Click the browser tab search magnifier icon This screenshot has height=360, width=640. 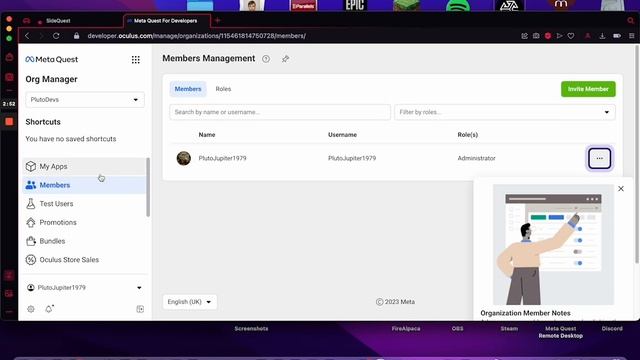[631, 20]
